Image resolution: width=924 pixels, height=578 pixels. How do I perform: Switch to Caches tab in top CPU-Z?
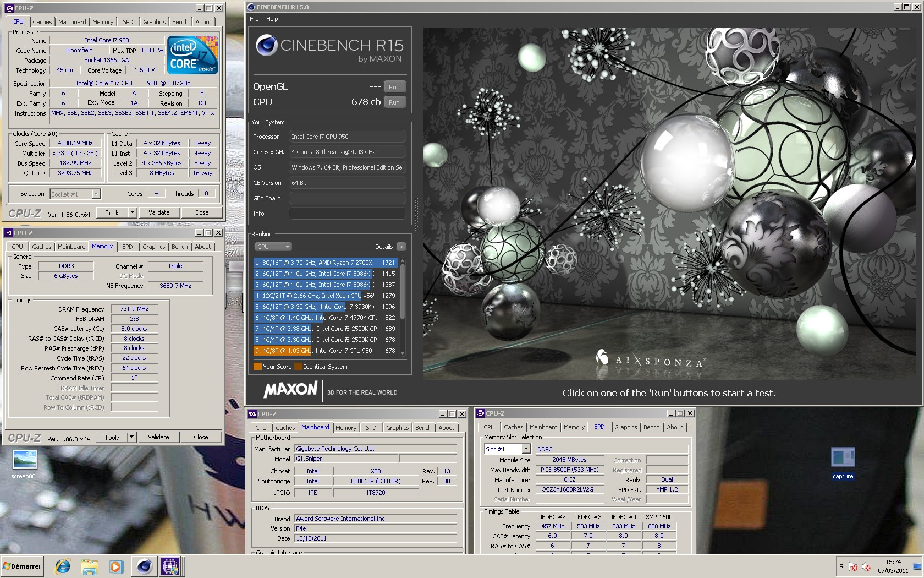point(42,22)
